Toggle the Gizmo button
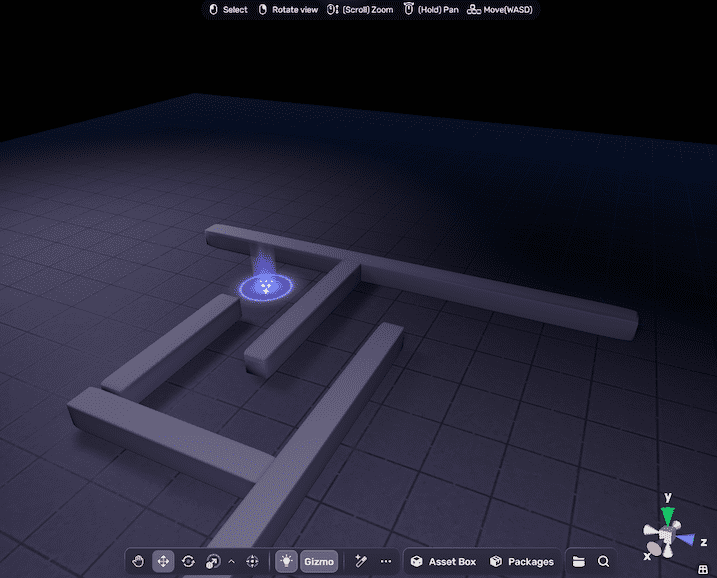The width and height of the screenshot is (717, 578). (x=319, y=561)
